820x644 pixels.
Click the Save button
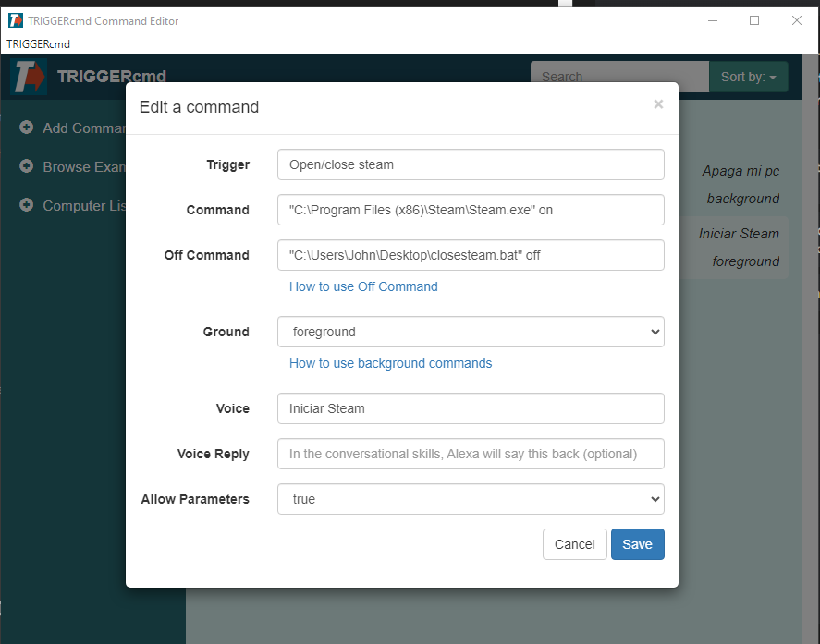click(638, 544)
